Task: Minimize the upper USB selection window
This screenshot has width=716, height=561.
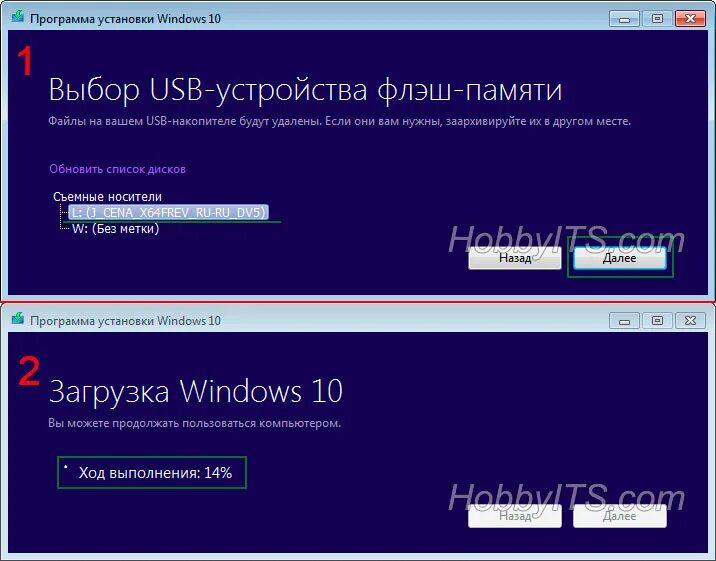Action: click(x=624, y=19)
